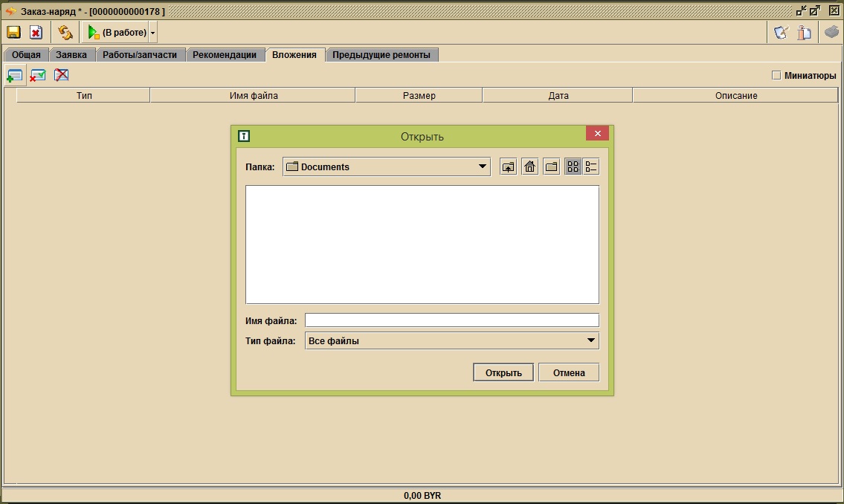Click the edit note pencil icon in toolbar

pyautogui.click(x=781, y=32)
